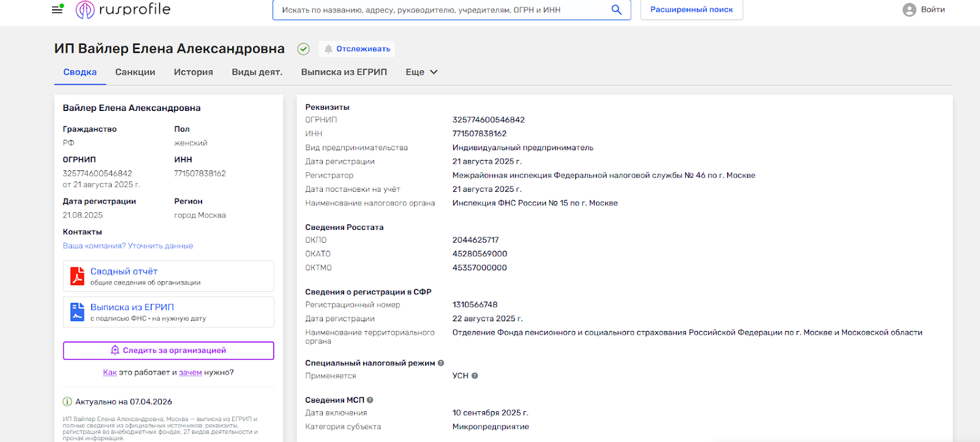Viewport: 980px width, 442px height.
Task: Click Инспекция ФНС России № 15 text
Action: tap(535, 203)
